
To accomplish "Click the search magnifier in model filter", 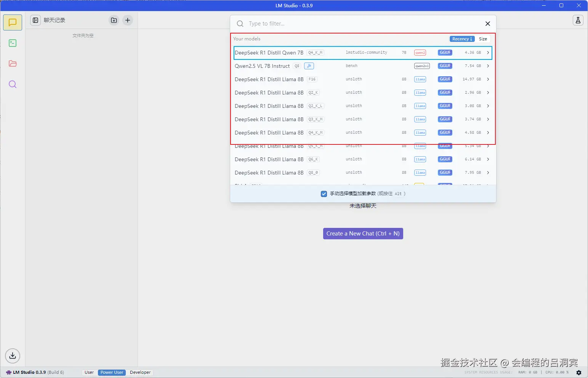I will point(240,24).
